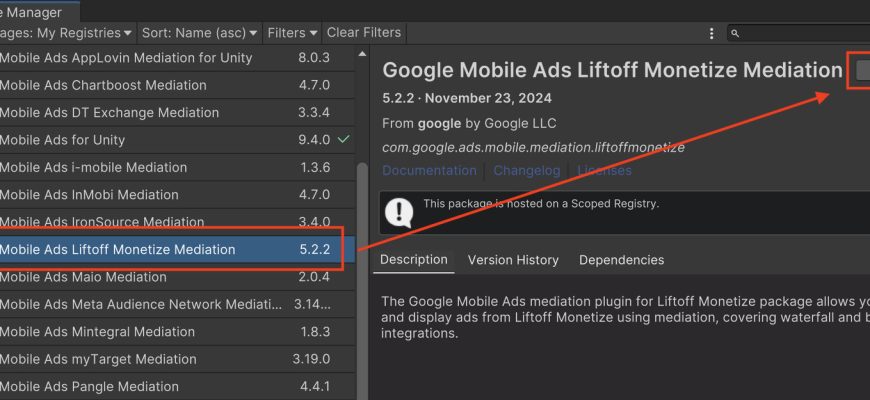Select Mobile Ads InMobi Mediation package
Viewport: 870px width, 400px height.
coord(177,195)
